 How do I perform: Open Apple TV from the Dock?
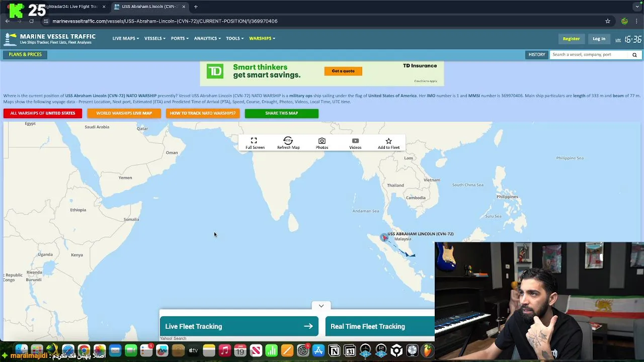tap(193, 350)
